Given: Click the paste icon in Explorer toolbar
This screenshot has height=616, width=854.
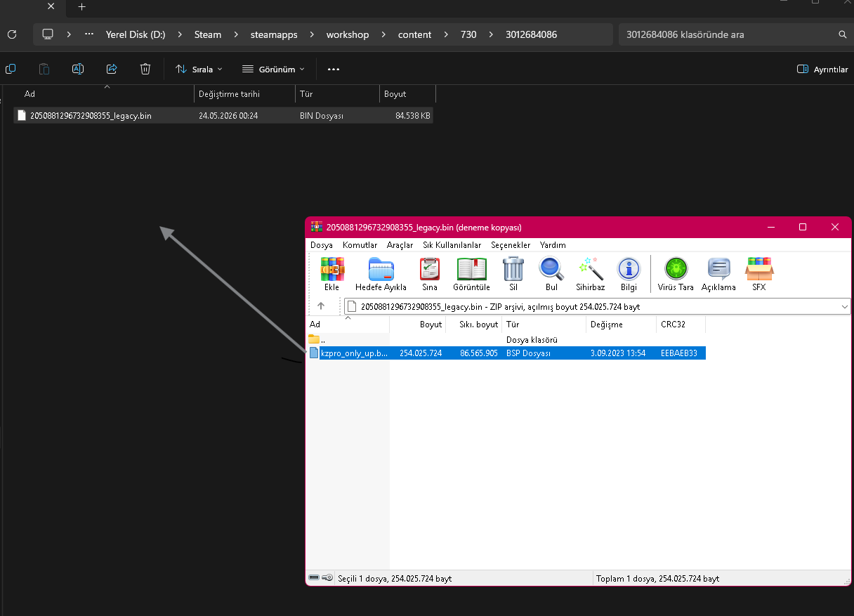Looking at the screenshot, I should point(44,69).
